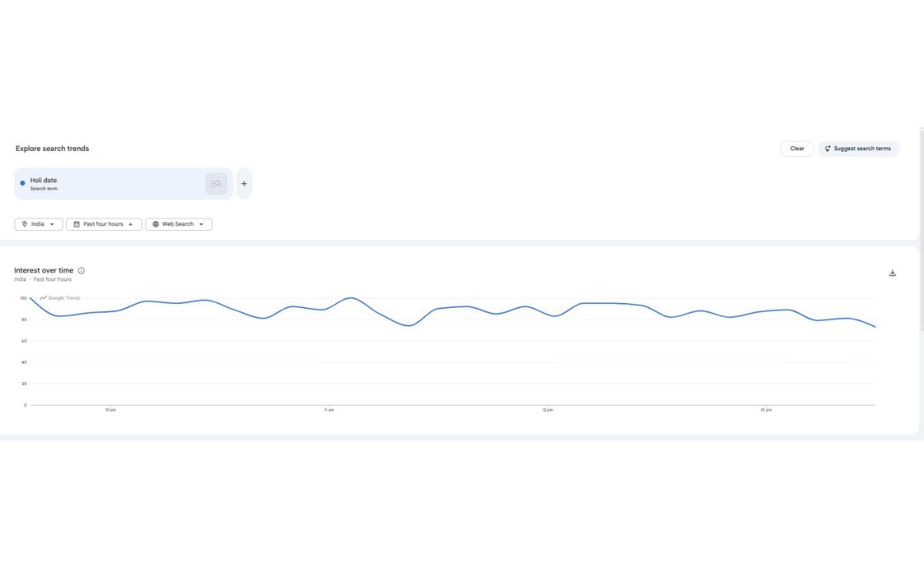Select the 10 am axis label
This screenshot has height=568, width=924.
110,410
